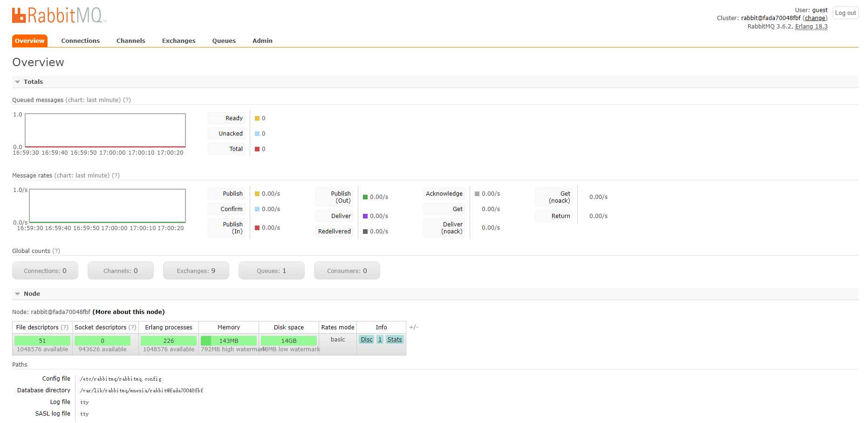This screenshot has width=868, height=423.
Task: Click the Message rates chart
Action: (x=107, y=206)
